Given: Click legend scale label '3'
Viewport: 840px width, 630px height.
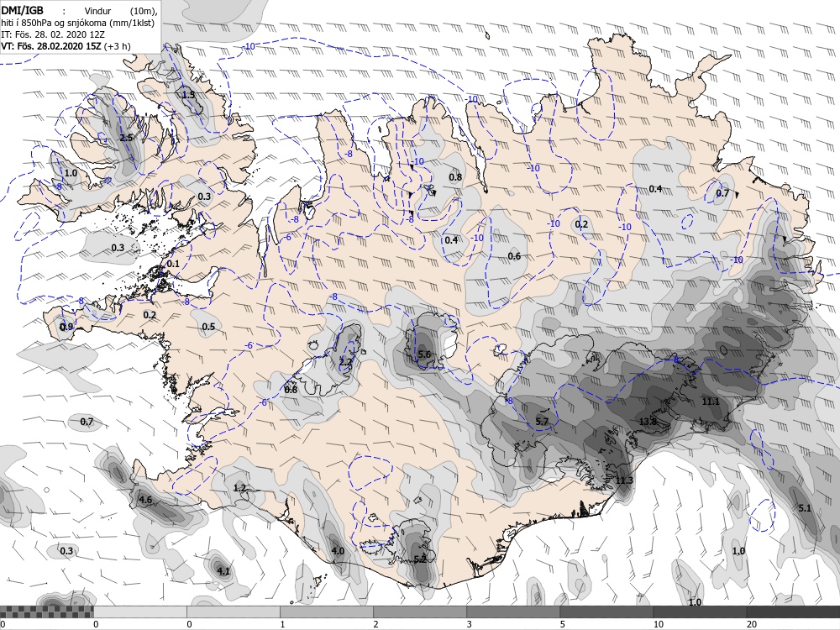Looking at the screenshot, I should tap(469, 624).
